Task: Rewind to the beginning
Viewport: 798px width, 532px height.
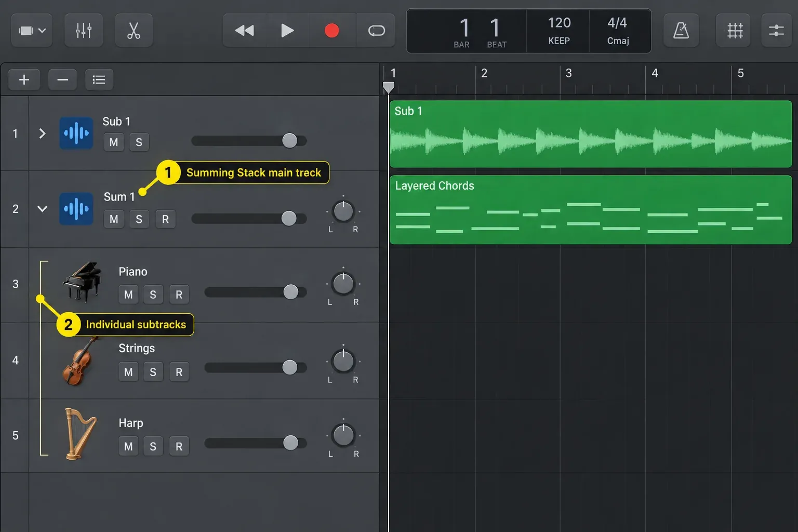Action: click(245, 31)
